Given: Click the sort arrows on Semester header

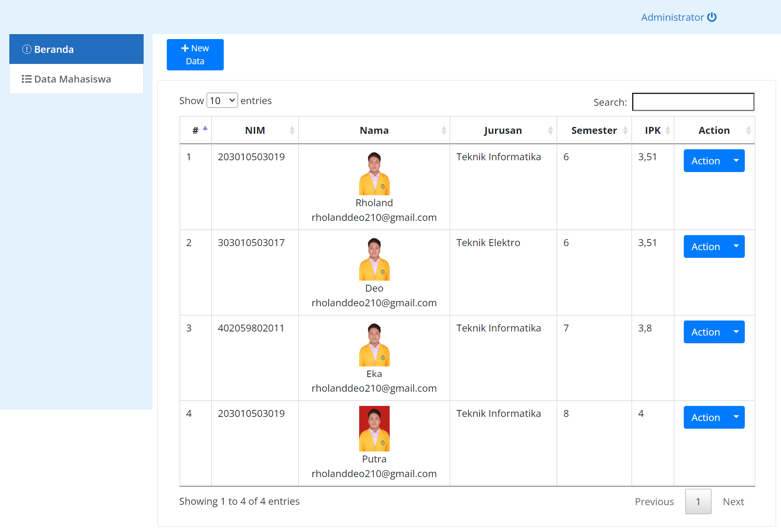Looking at the screenshot, I should [x=625, y=130].
